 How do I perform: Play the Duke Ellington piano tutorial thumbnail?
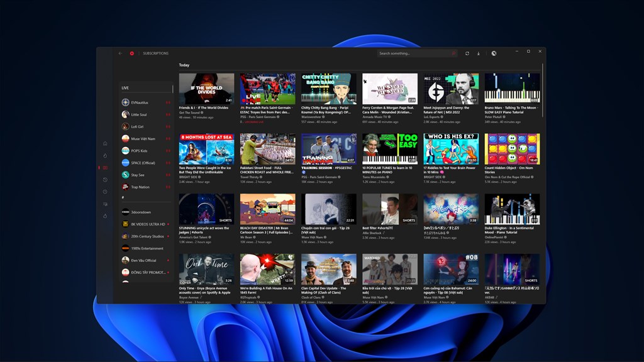tap(512, 209)
